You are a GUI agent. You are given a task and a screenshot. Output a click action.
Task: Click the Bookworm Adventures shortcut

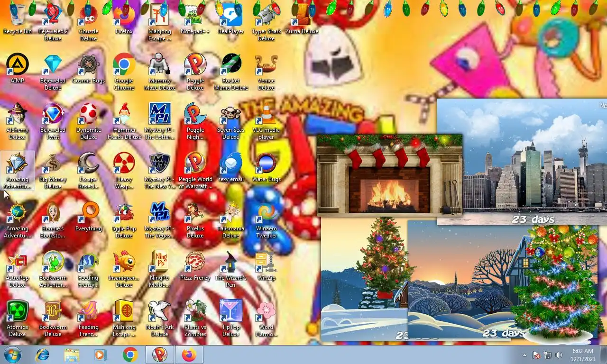click(53, 269)
